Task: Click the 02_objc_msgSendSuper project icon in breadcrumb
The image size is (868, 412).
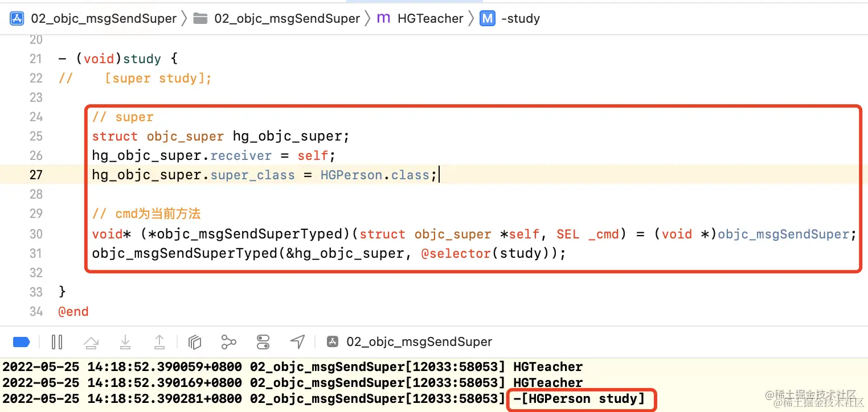Action: tap(17, 18)
